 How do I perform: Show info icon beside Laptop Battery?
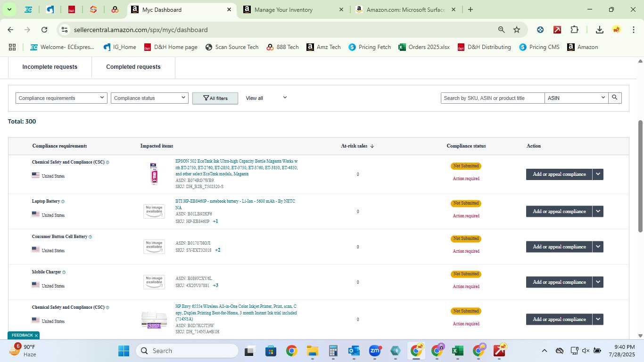pos(63,202)
